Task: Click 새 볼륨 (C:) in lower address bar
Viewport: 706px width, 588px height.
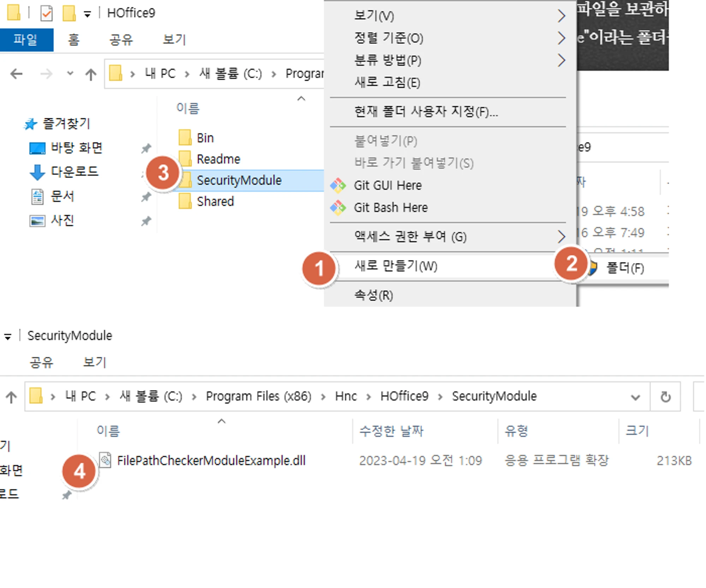Action: 151,396
